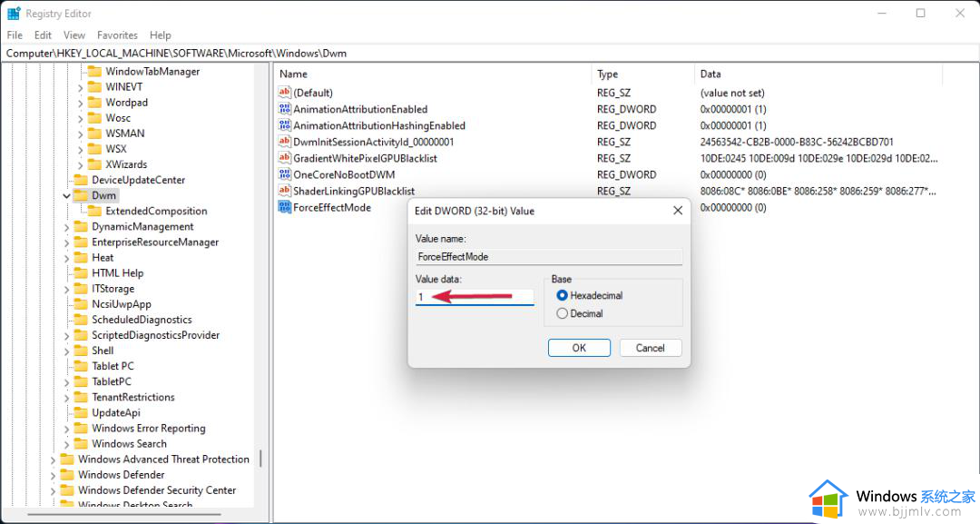Click the Data column header
Screen dimensions: 980x524
[x=818, y=74]
